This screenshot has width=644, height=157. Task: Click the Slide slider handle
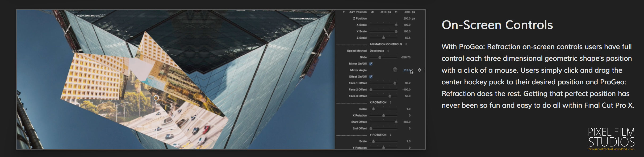pyautogui.click(x=380, y=57)
